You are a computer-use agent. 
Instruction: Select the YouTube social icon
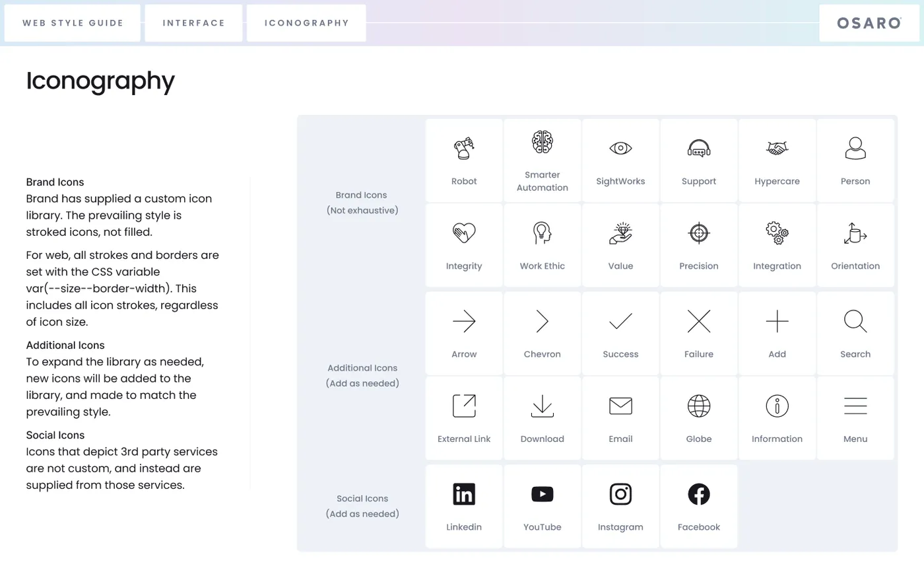[543, 494]
